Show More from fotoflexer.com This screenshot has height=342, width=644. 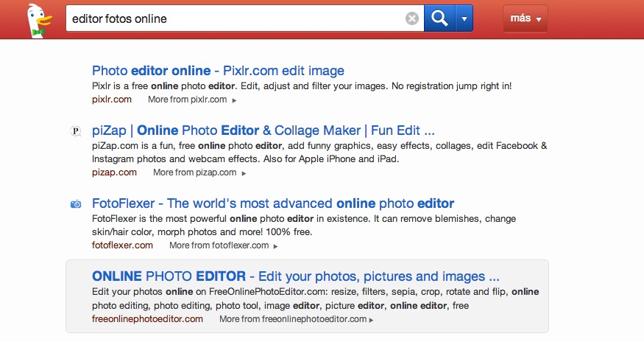(x=223, y=245)
